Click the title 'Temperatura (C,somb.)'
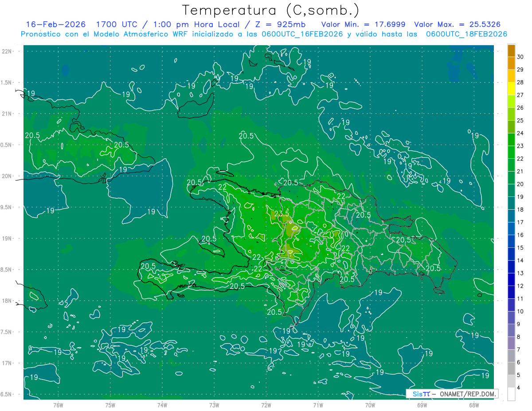Viewport: 532px width, 411px height. click(270, 10)
